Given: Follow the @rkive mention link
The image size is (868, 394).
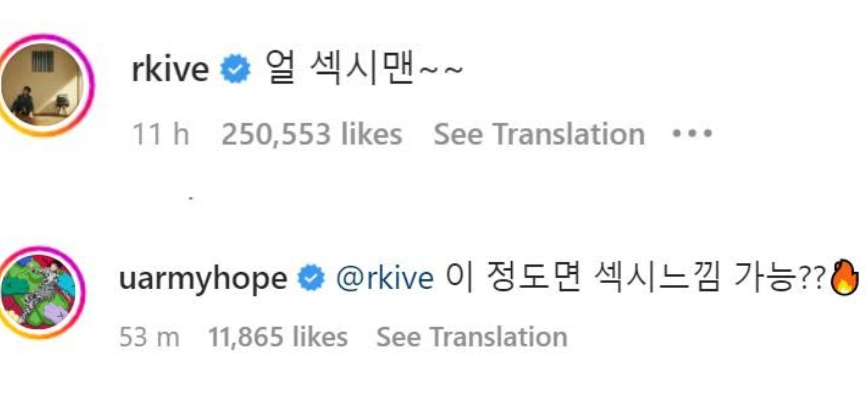Looking at the screenshot, I should coord(385,278).
